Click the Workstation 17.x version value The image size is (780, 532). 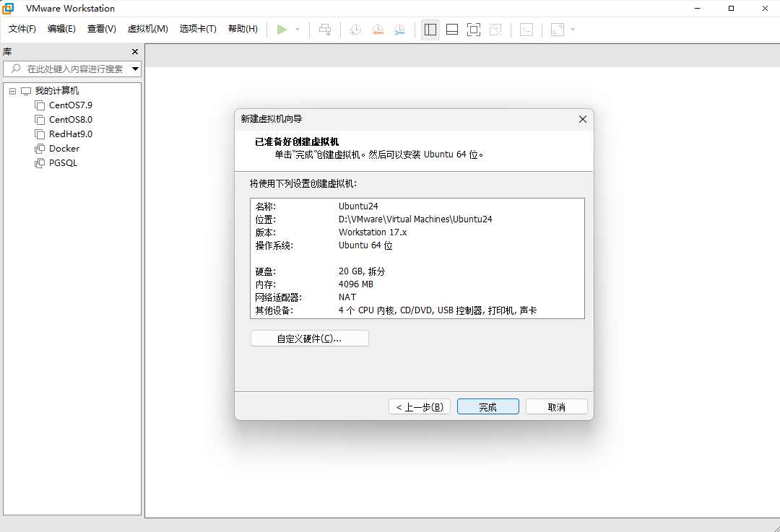coord(373,232)
